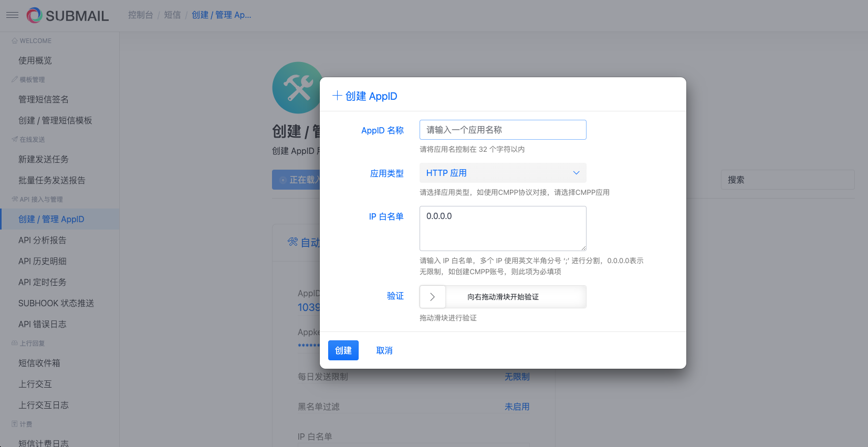Open 控制台 in breadcrumb
The image size is (868, 447).
[x=141, y=15]
